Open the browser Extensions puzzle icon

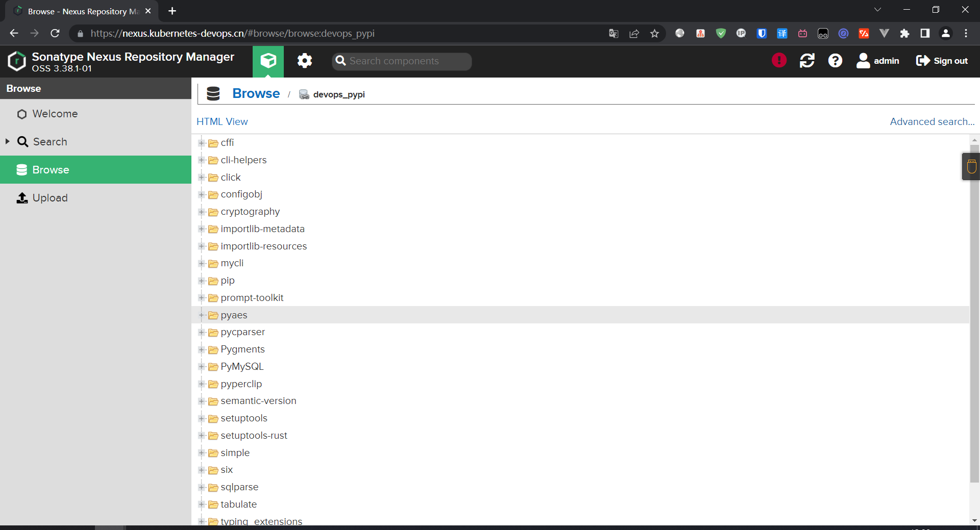904,34
